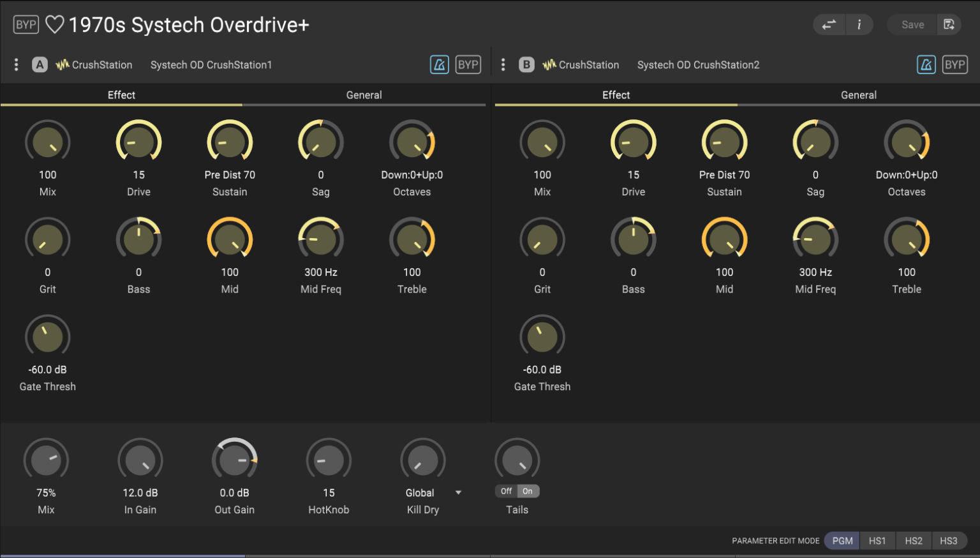Click the Save button
Viewport: 980px width, 558px height.
912,24
